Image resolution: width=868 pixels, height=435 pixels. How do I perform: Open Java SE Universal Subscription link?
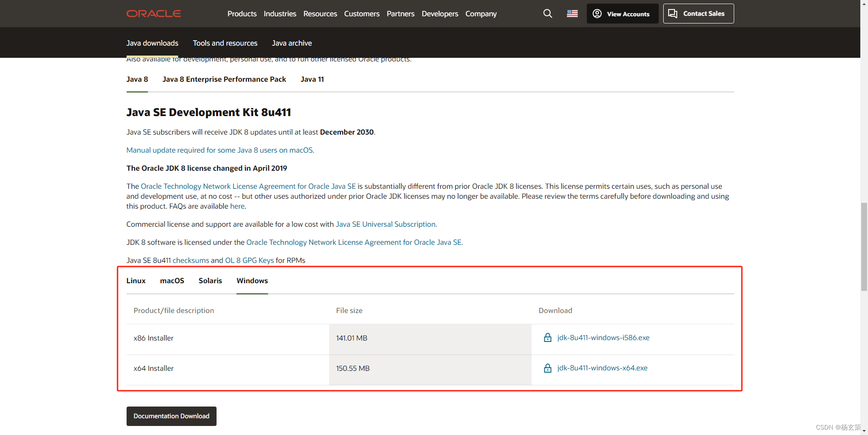tap(385, 224)
